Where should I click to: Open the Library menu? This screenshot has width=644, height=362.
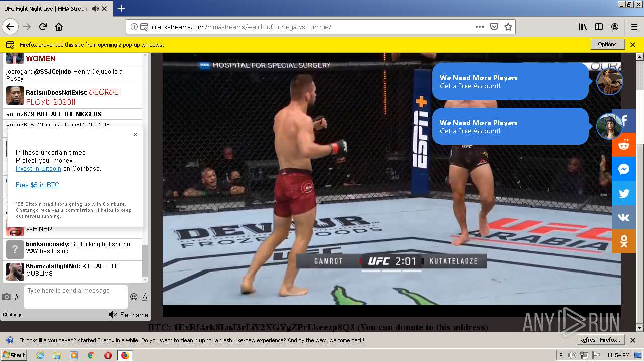pos(583,27)
